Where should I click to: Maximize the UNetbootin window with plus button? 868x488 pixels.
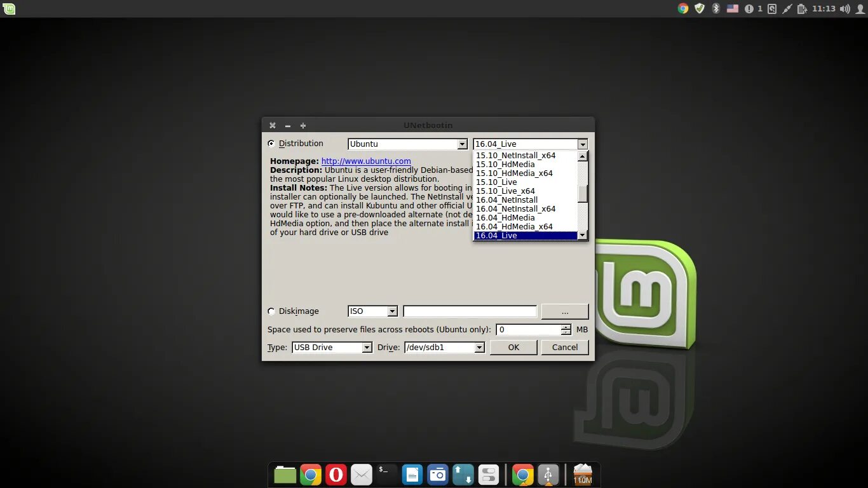[303, 126]
